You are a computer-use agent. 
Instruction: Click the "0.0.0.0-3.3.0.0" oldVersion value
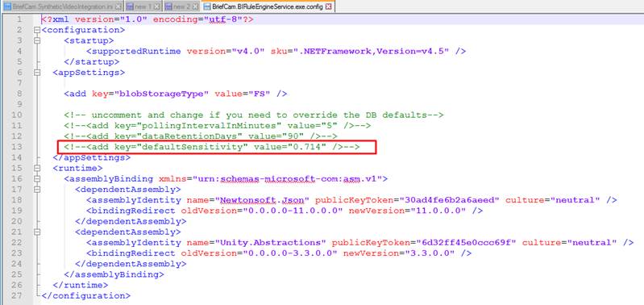tap(290, 253)
